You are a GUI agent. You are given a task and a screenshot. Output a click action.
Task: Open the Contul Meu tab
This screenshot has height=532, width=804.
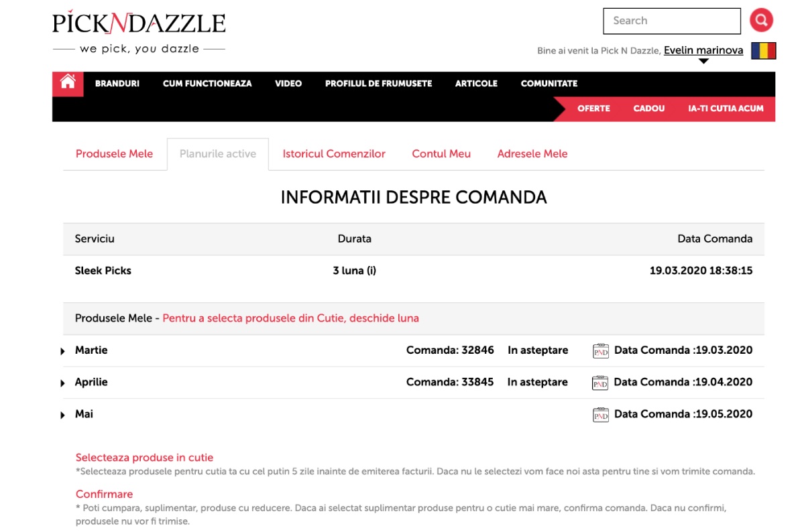tap(441, 153)
